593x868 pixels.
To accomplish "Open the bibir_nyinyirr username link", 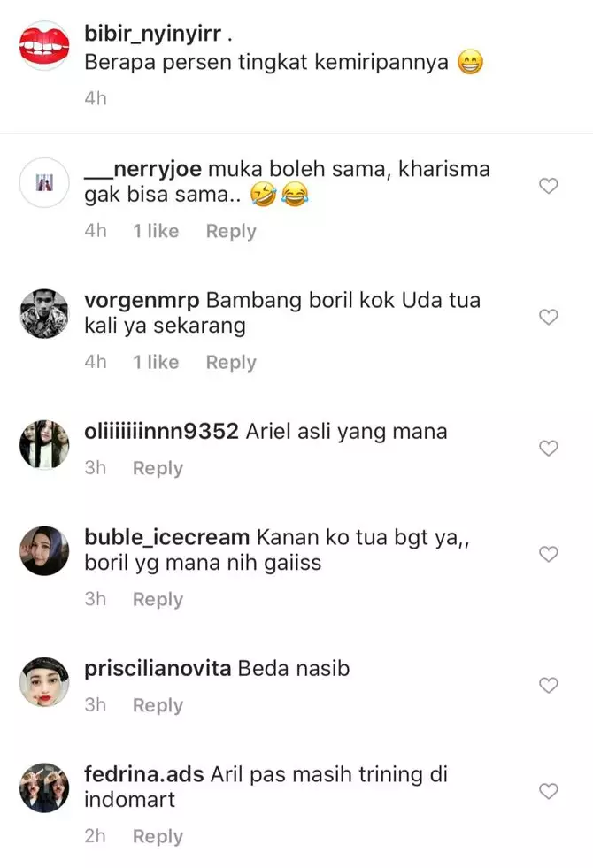I will pos(153,34).
